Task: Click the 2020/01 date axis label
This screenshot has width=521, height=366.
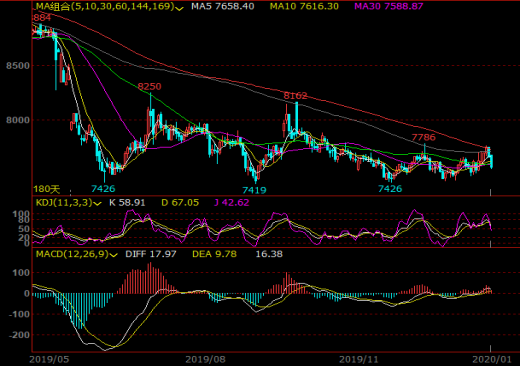Action: coord(492,359)
